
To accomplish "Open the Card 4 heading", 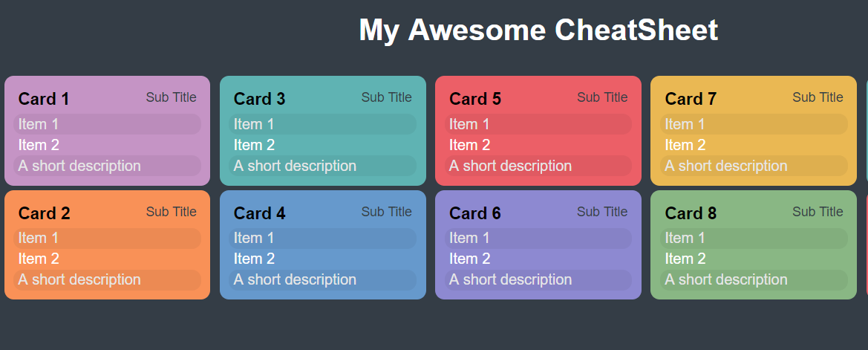I will [x=259, y=213].
